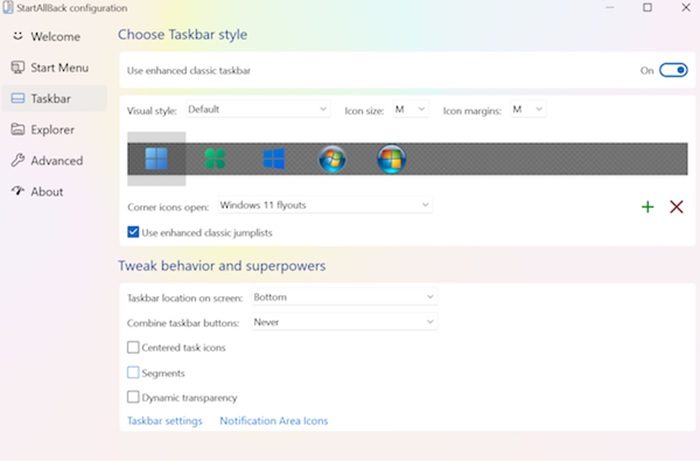Change Taskbar location on screen dropdown
This screenshot has height=461, width=700.
[344, 297]
